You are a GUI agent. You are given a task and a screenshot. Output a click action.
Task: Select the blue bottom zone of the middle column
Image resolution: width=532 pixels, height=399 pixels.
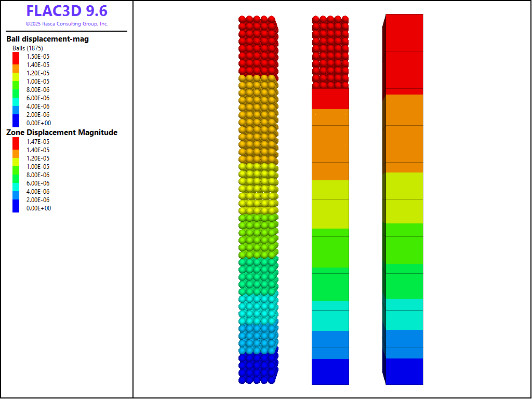(330, 371)
